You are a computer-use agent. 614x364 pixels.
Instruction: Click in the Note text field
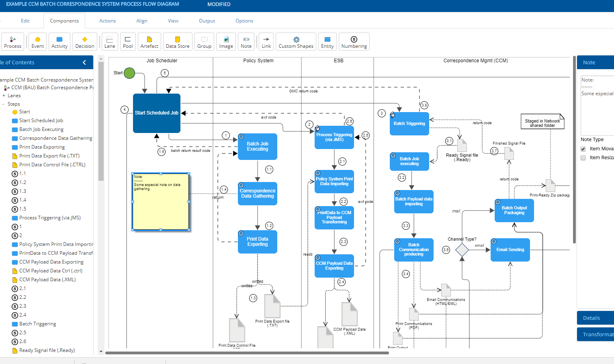pyautogui.click(x=598, y=105)
